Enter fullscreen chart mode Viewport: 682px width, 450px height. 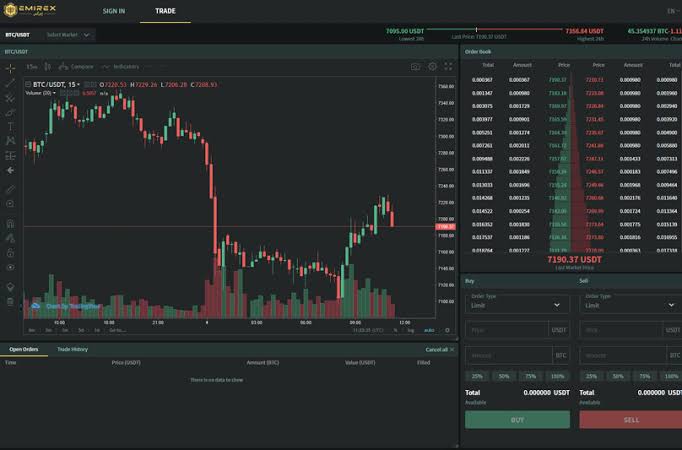coord(448,67)
